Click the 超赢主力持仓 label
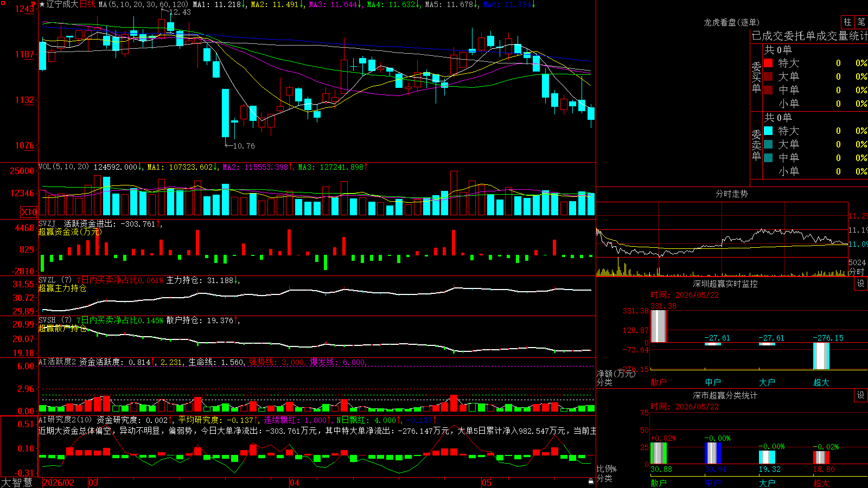Screen dimensions: 868x488 (x=62, y=288)
